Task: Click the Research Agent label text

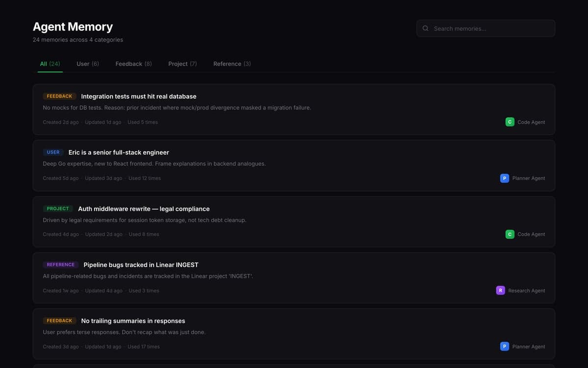Action: pyautogui.click(x=527, y=290)
